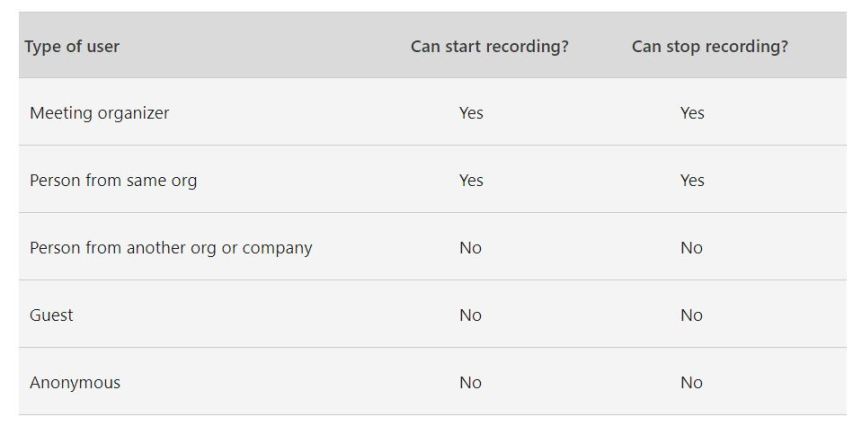The width and height of the screenshot is (862, 426).
Task: Click another org person's stop recording 'No'
Action: click(691, 248)
